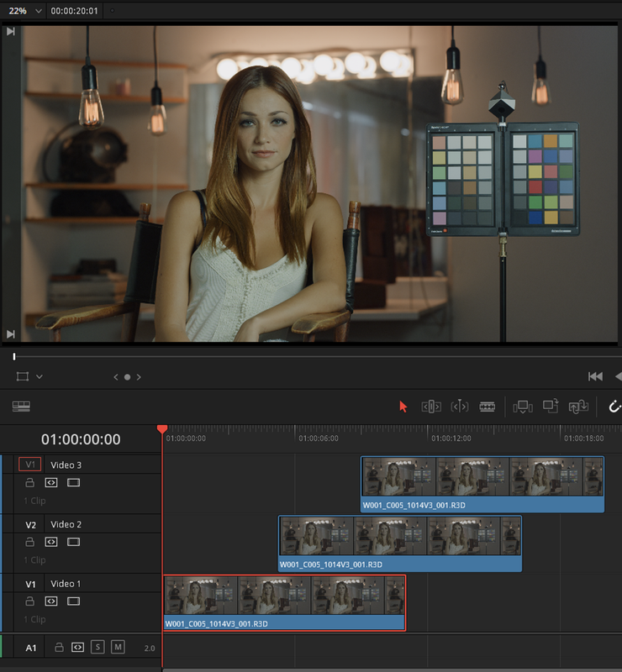Solo the A1 audio track
This screenshot has width=622, height=672.
click(x=98, y=647)
